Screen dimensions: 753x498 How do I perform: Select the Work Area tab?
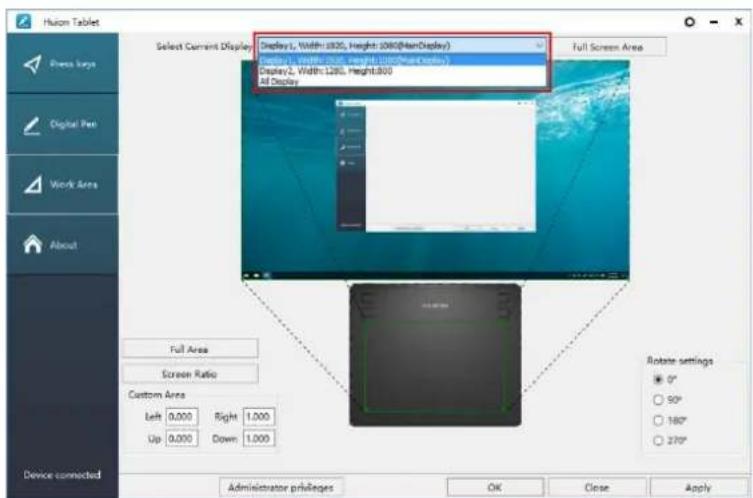tap(62, 184)
